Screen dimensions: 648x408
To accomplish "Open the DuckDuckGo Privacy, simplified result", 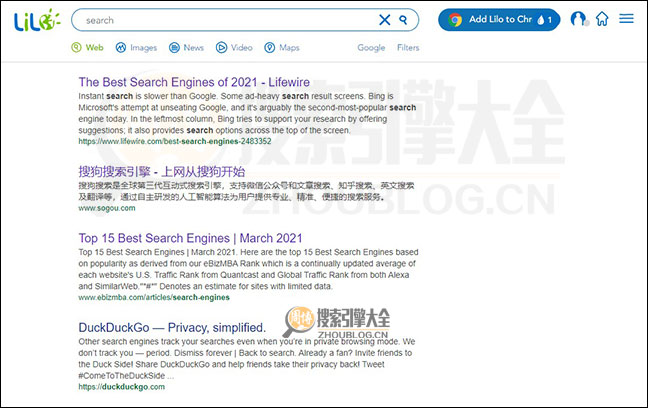I will (x=172, y=327).
